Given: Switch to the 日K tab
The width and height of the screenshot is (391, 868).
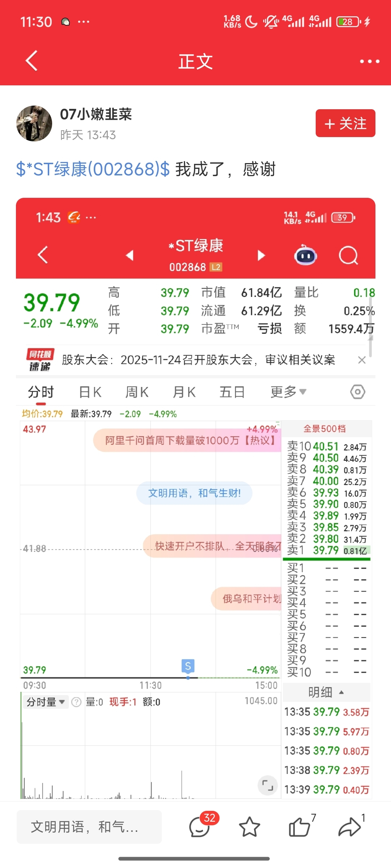Looking at the screenshot, I should [90, 392].
